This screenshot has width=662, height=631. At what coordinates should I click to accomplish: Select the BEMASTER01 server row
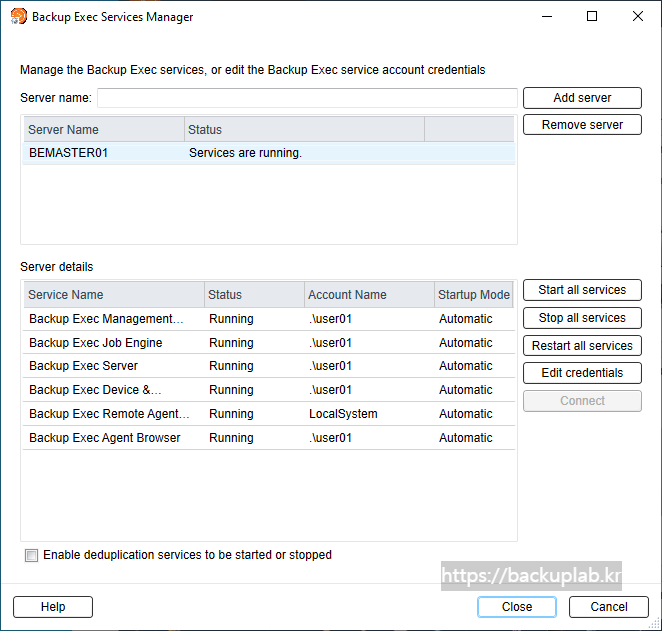269,153
